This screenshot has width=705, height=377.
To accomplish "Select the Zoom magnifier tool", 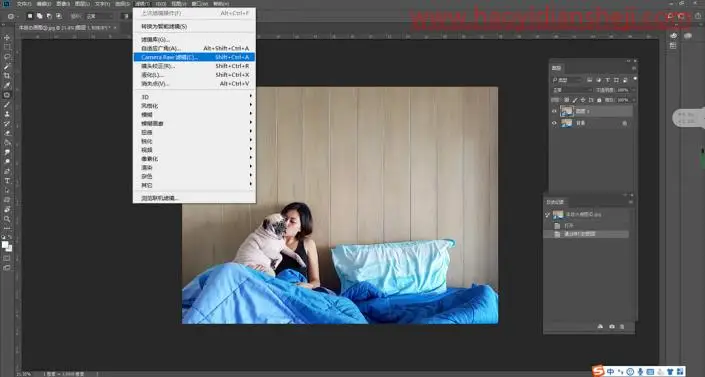I will tap(7, 219).
